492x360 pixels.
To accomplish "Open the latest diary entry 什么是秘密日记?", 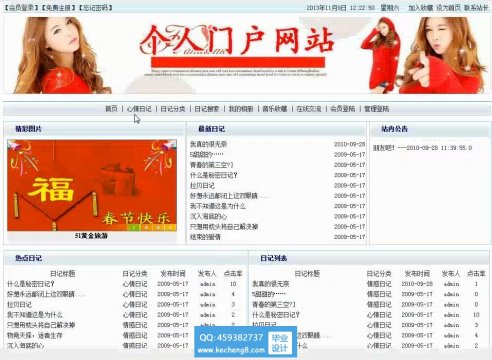I will 213,175.
